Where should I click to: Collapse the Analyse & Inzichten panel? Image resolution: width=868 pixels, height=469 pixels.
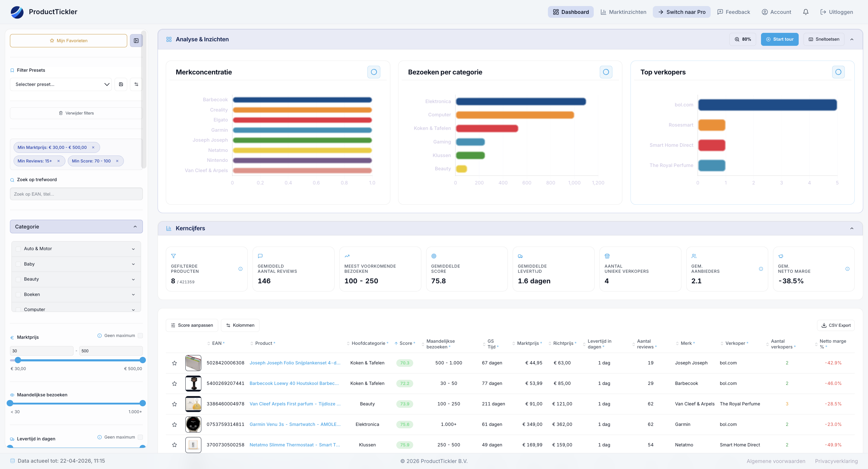click(x=852, y=39)
